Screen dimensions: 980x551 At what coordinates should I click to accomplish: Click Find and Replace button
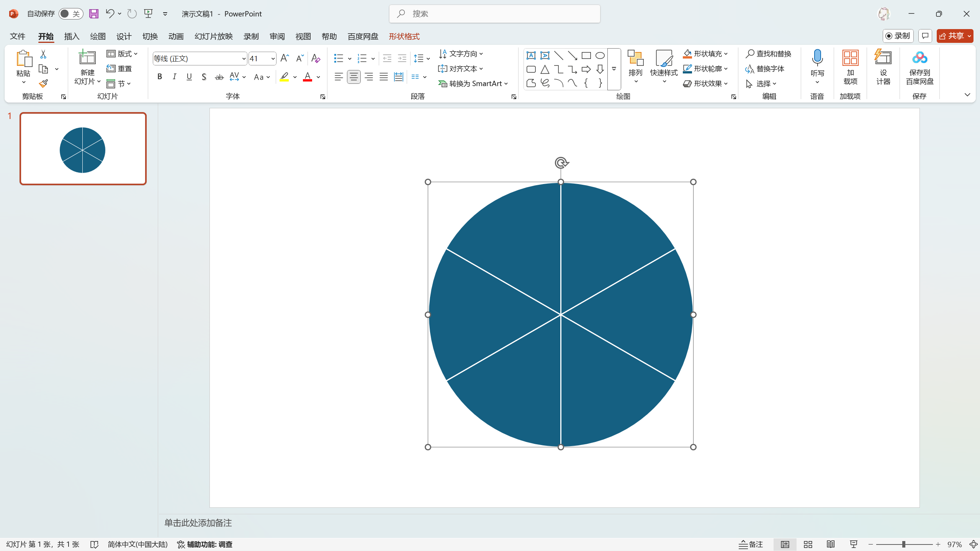pyautogui.click(x=769, y=54)
